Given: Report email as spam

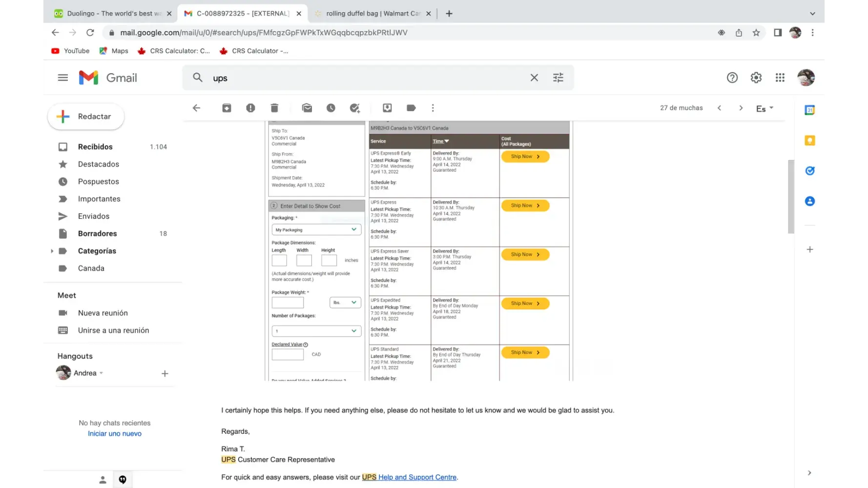Looking at the screenshot, I should click(x=250, y=108).
